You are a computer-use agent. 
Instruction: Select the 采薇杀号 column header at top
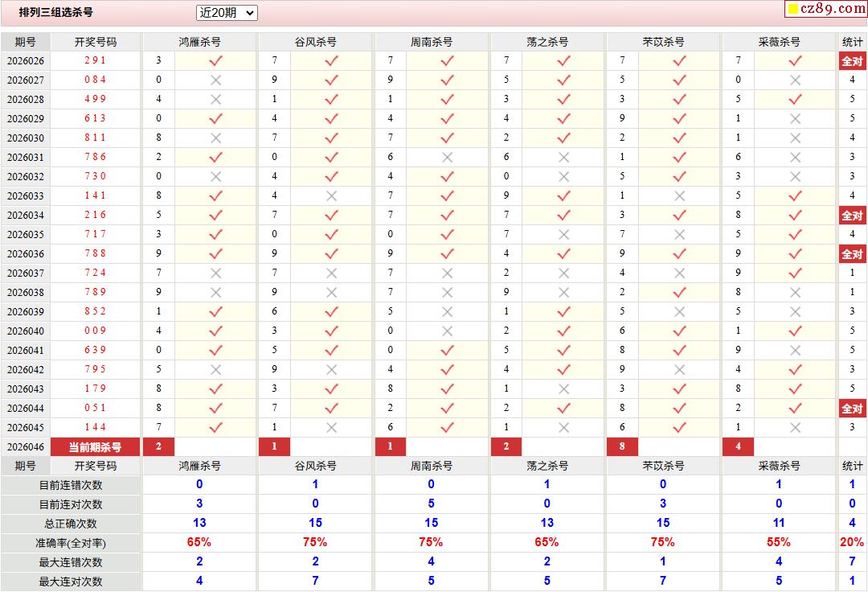pos(779,42)
